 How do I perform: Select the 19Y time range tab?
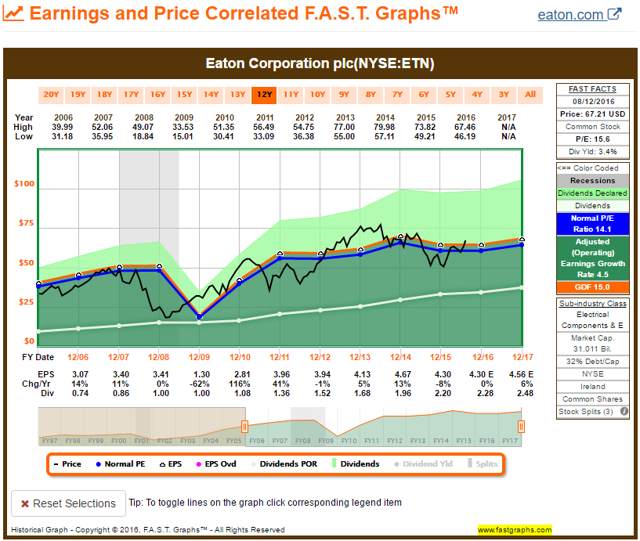point(78,95)
